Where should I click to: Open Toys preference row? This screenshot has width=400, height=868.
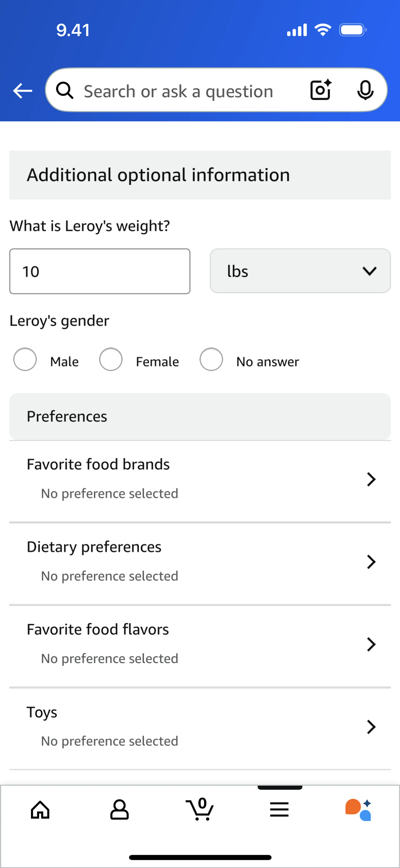pyautogui.click(x=200, y=726)
